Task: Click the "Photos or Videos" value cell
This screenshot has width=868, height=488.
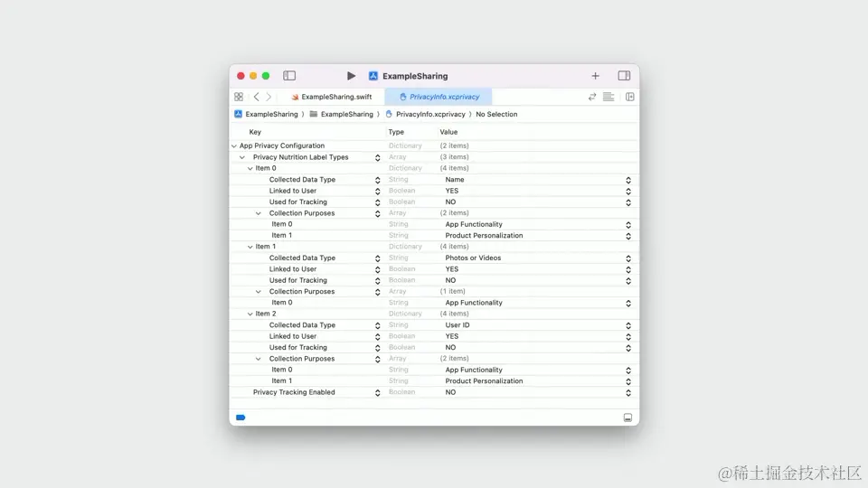Action: [473, 258]
